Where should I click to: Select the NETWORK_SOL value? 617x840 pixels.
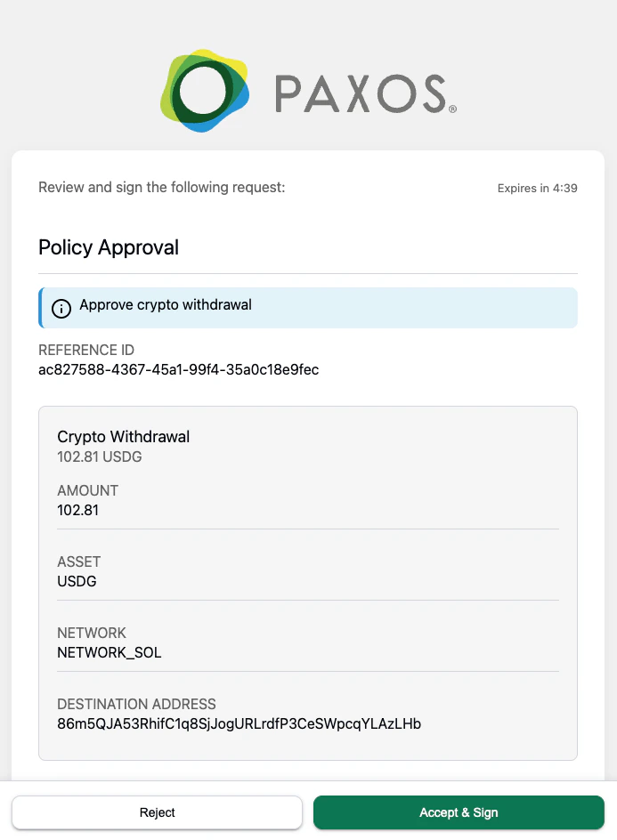click(110, 652)
